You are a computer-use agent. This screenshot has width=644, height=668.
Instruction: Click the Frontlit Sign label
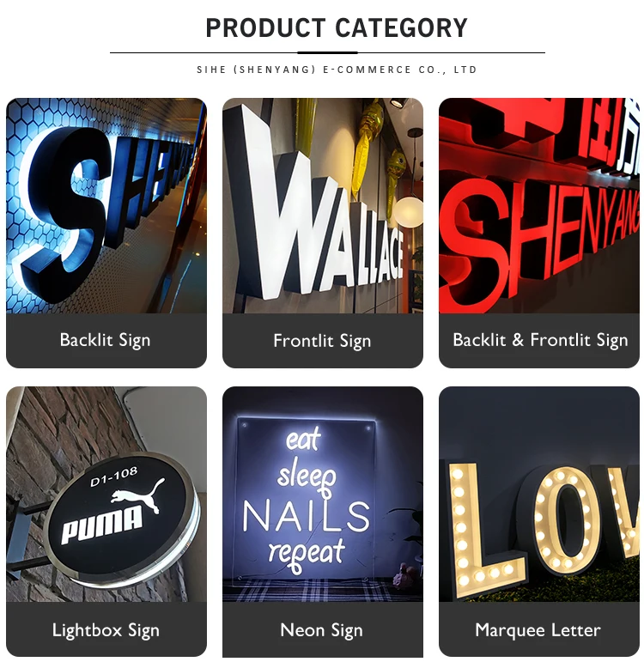[x=322, y=341]
